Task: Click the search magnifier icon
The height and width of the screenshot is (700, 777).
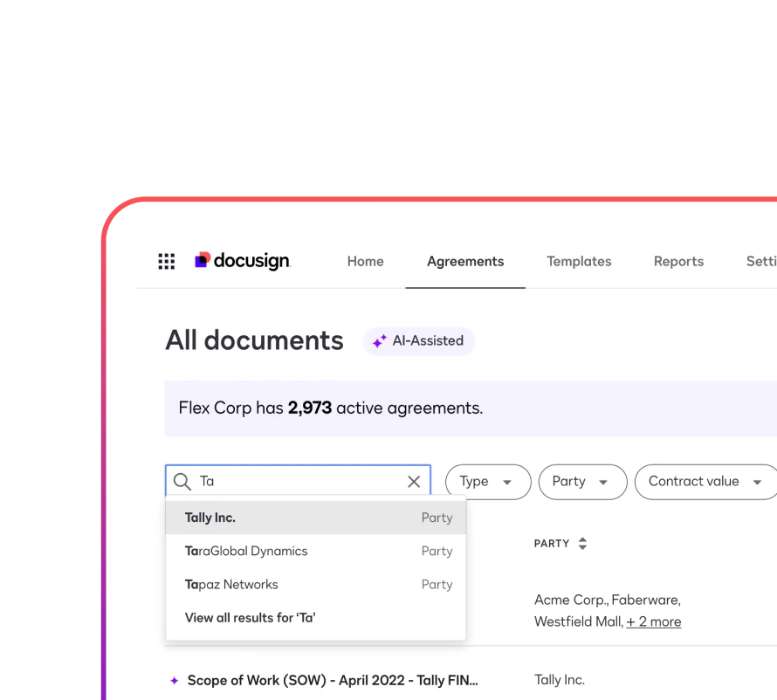Action: [x=182, y=482]
